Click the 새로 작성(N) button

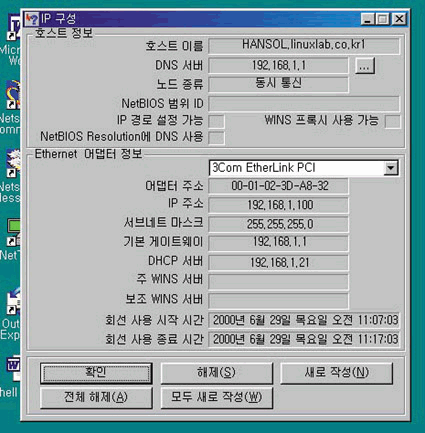(337, 373)
